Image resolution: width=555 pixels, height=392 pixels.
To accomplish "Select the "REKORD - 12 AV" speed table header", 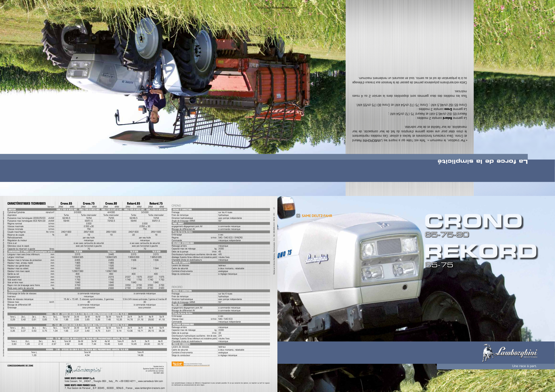I will click(x=87, y=338).
